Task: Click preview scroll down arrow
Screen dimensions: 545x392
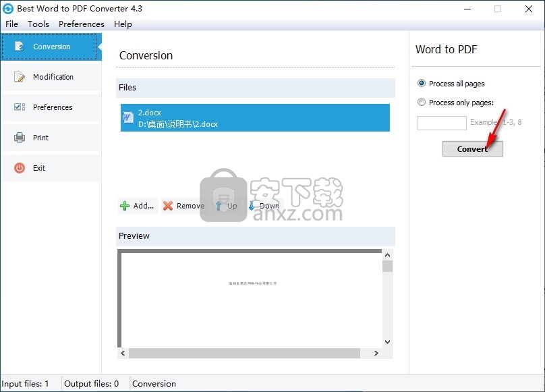Action: point(388,342)
